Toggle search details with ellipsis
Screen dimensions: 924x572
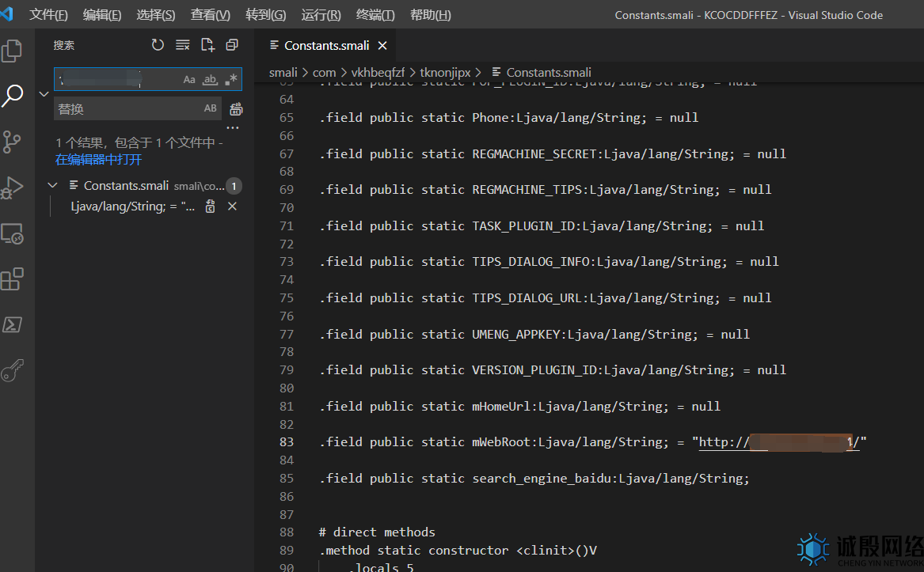coord(233,127)
